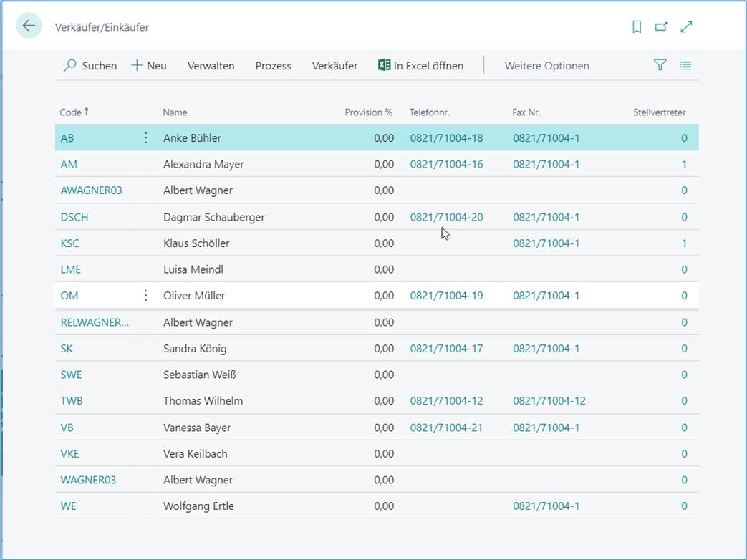The width and height of the screenshot is (747, 560).
Task: Open the Prozess menu
Action: [x=273, y=66]
